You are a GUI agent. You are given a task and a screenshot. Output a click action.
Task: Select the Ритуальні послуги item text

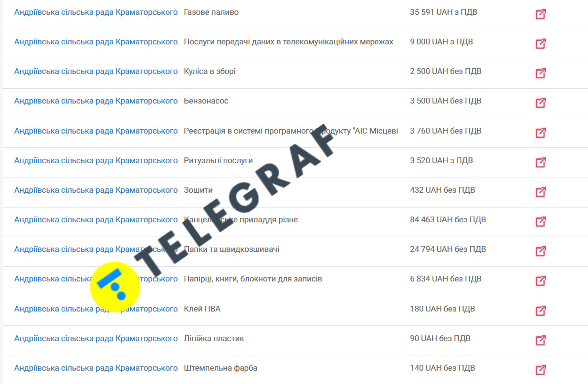(x=218, y=161)
